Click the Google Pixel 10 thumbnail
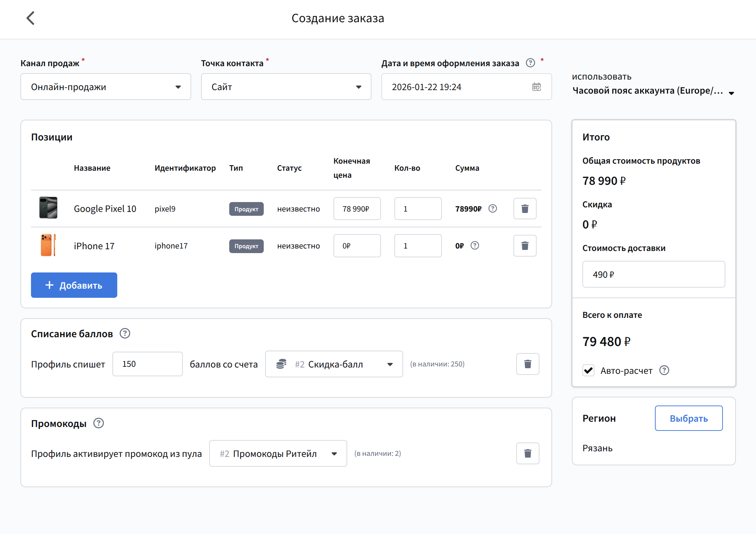 [x=48, y=208]
